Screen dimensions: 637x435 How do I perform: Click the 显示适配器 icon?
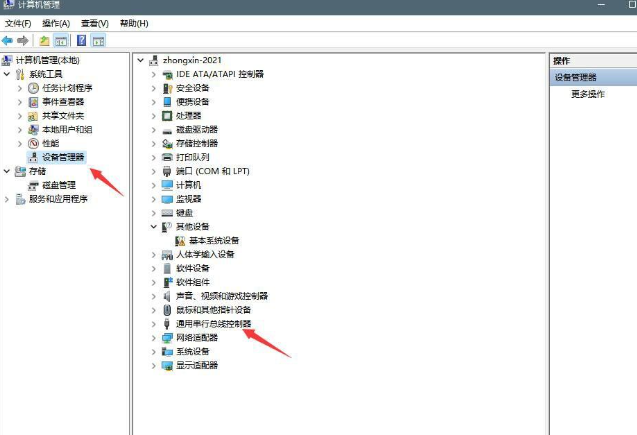pos(167,365)
